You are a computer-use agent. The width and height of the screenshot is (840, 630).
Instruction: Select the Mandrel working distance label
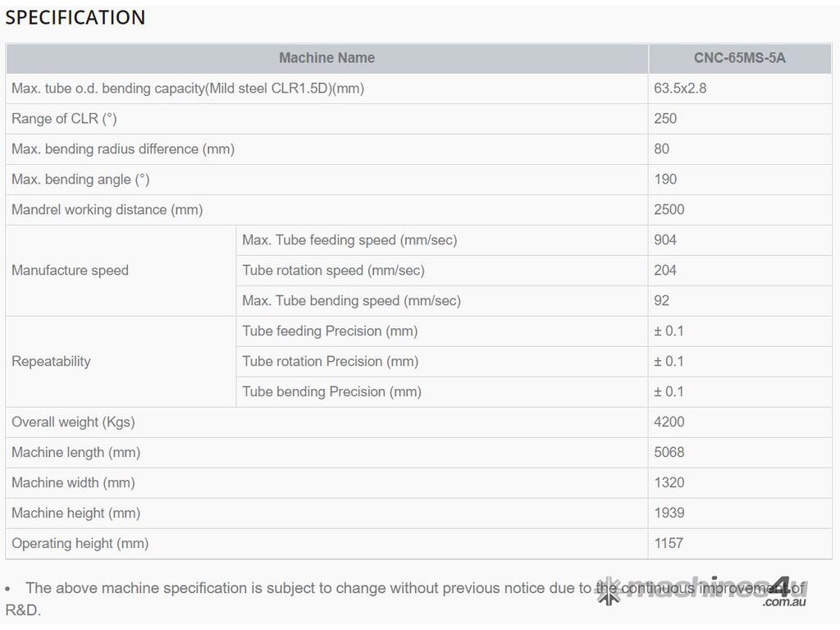pos(107,209)
